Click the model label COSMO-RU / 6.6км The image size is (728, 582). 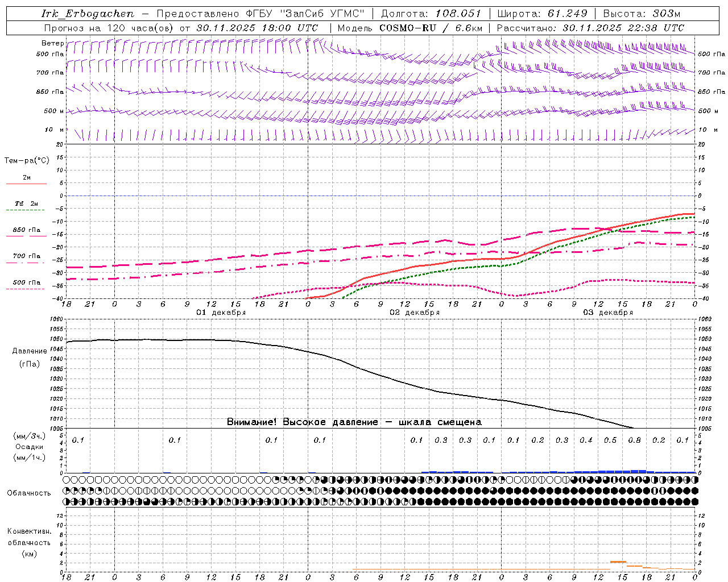point(431,28)
